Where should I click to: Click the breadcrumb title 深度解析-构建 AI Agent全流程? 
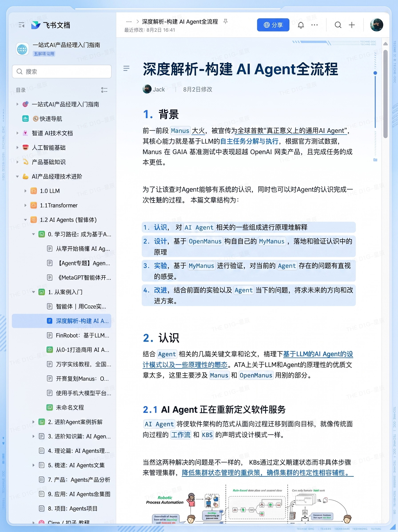(x=180, y=21)
